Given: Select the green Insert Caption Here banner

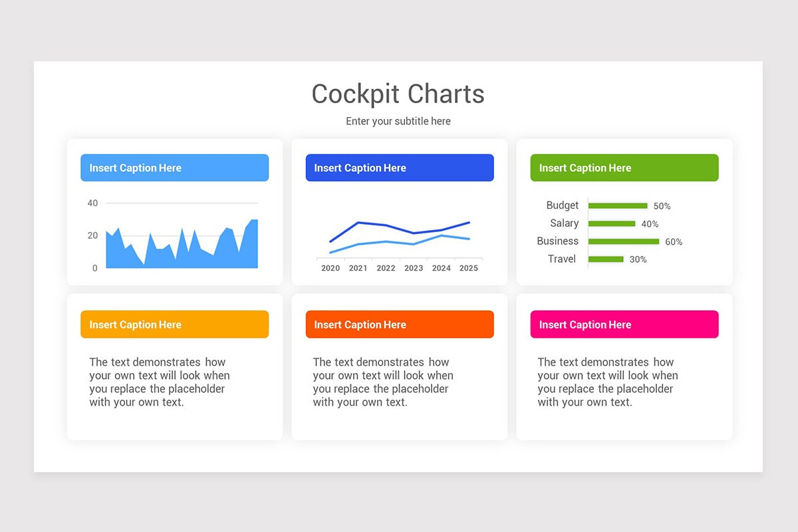Looking at the screenshot, I should (x=624, y=168).
